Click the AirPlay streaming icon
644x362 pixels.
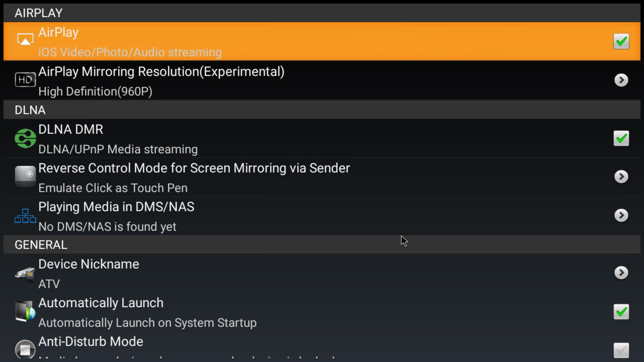click(25, 41)
